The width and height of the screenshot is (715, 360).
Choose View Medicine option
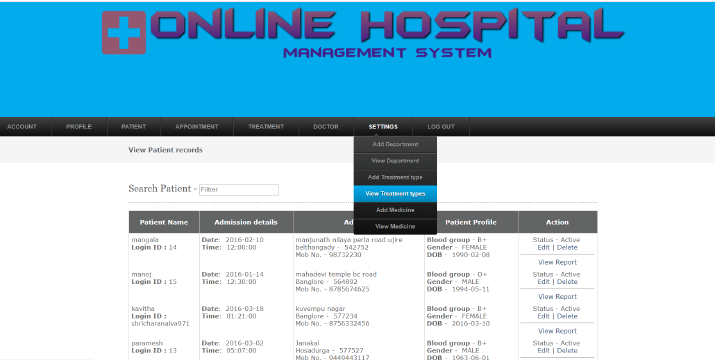pos(395,226)
